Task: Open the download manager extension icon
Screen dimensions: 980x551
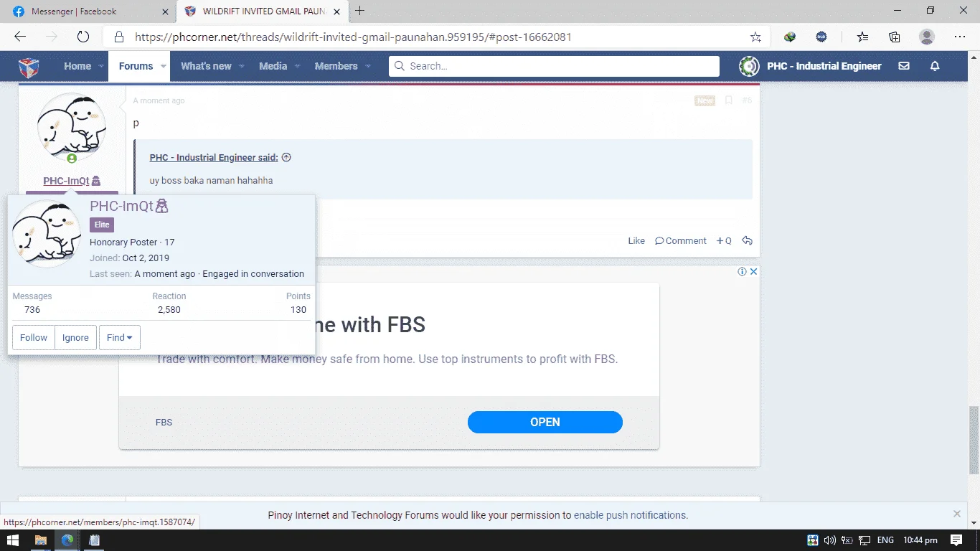Action: pyautogui.click(x=790, y=37)
